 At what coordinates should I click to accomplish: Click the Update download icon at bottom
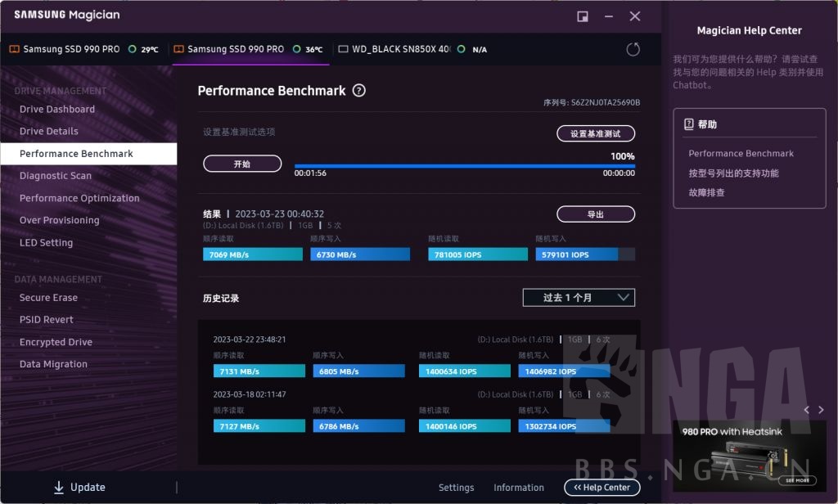(57, 487)
